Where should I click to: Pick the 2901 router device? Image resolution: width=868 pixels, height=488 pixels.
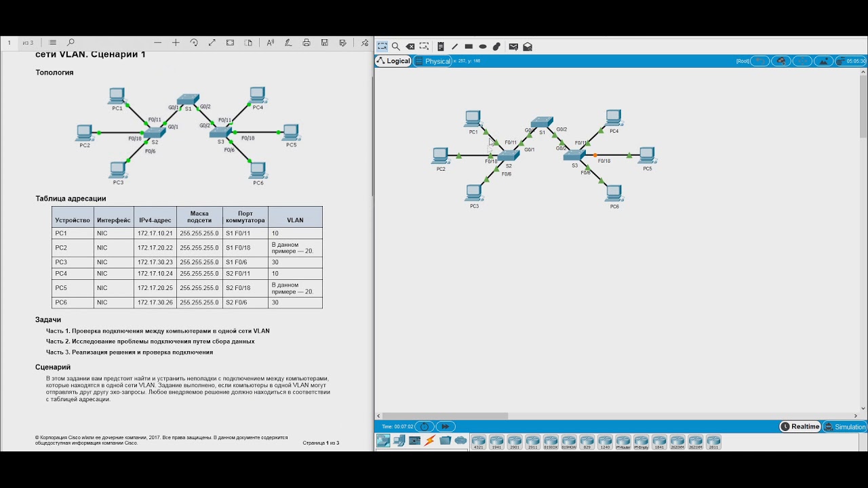coord(515,443)
